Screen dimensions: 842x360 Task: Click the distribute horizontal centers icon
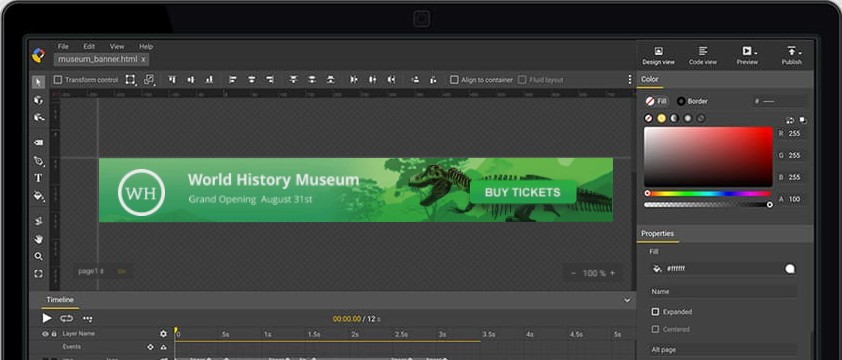pyautogui.click(x=373, y=80)
